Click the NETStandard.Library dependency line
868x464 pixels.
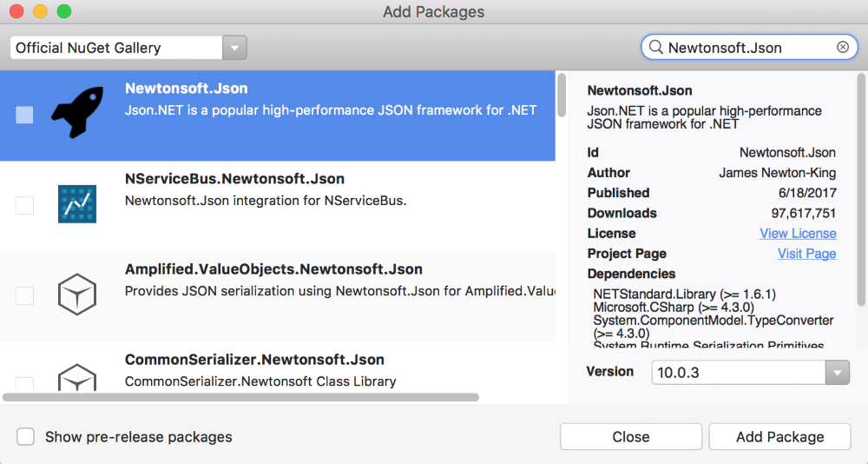tap(684, 294)
